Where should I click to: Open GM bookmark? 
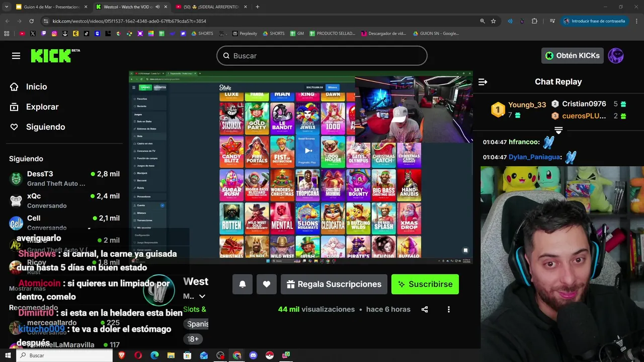pyautogui.click(x=296, y=34)
